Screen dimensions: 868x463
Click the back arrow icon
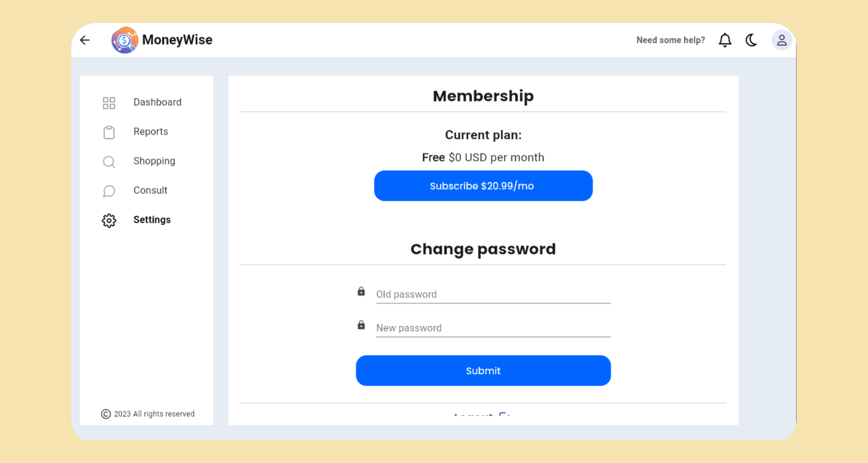point(85,40)
